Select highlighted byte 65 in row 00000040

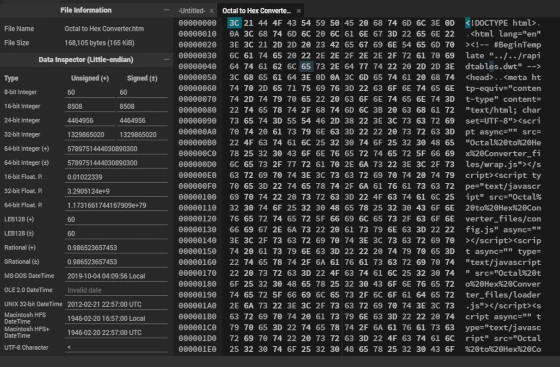coord(306,66)
